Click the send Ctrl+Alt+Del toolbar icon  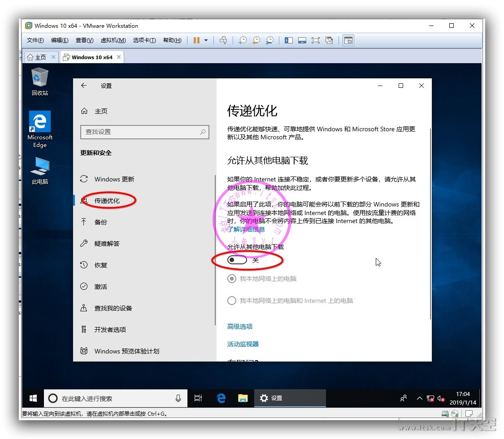223,40
